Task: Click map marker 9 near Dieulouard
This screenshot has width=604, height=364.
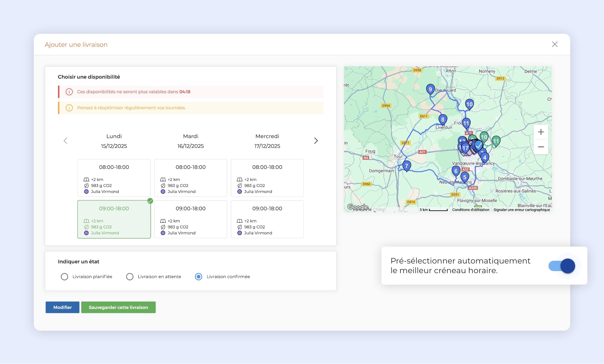Action: [430, 89]
